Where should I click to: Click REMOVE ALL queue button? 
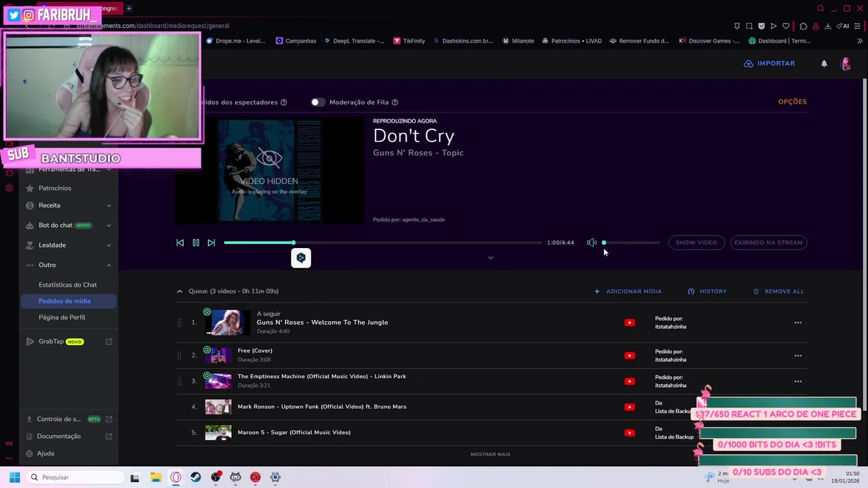click(x=778, y=291)
